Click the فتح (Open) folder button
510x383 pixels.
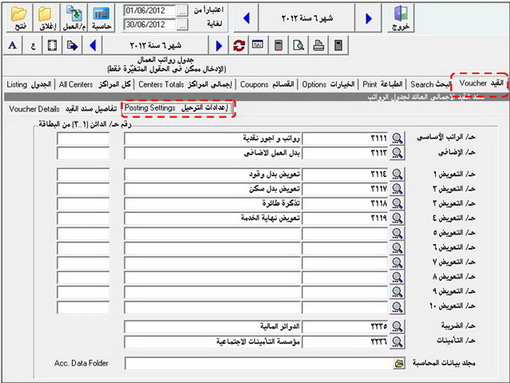click(x=19, y=18)
